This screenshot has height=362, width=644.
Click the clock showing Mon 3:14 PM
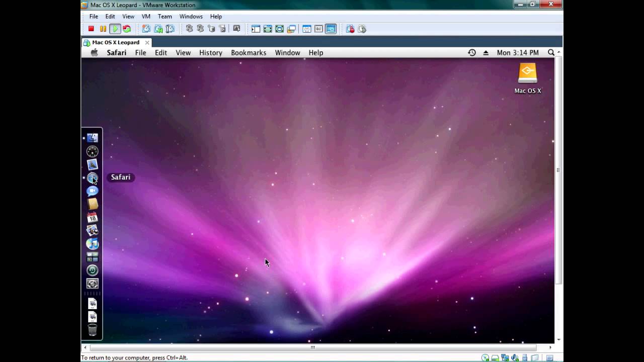click(x=518, y=53)
